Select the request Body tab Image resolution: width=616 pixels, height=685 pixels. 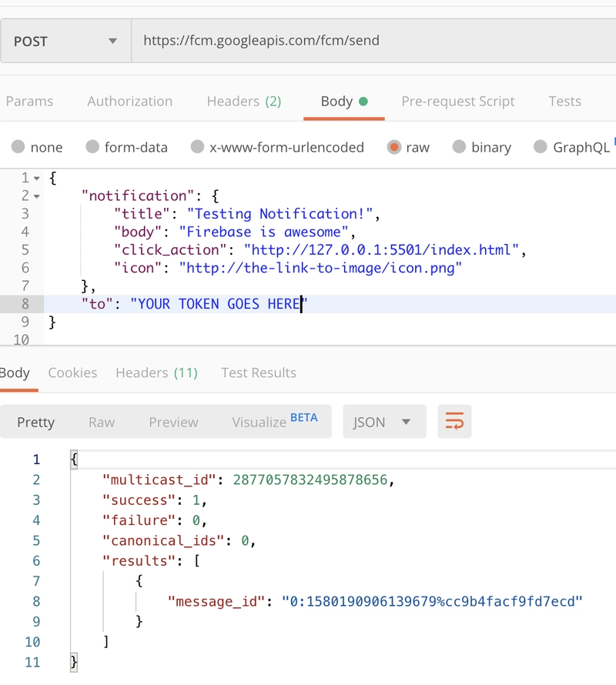point(344,102)
